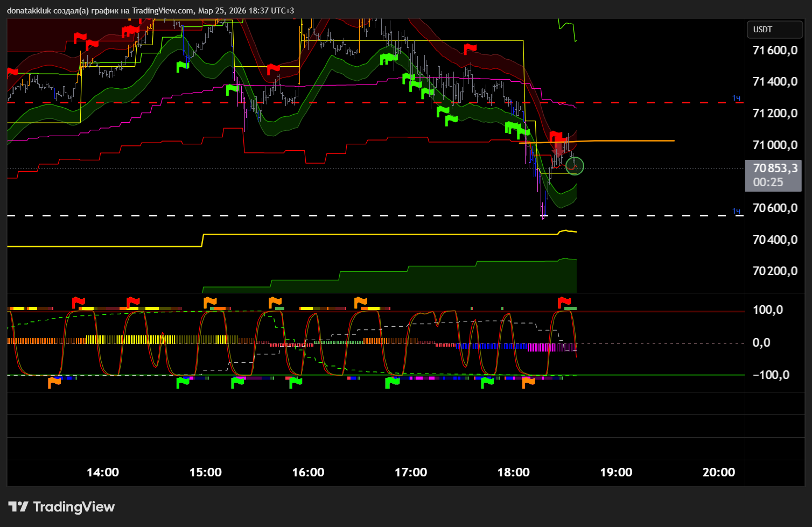Click the 71 600,0 price scale label
The image size is (812, 527).
(774, 51)
